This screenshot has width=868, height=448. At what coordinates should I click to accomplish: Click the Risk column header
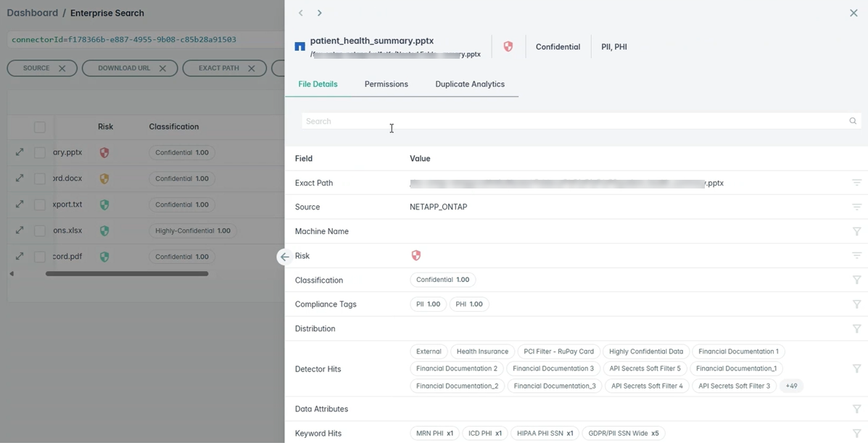pos(105,127)
